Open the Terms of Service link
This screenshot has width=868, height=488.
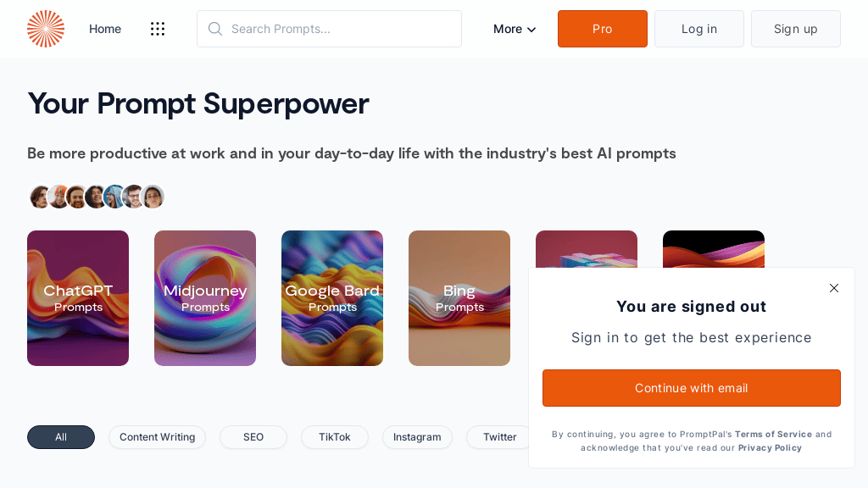tap(773, 434)
